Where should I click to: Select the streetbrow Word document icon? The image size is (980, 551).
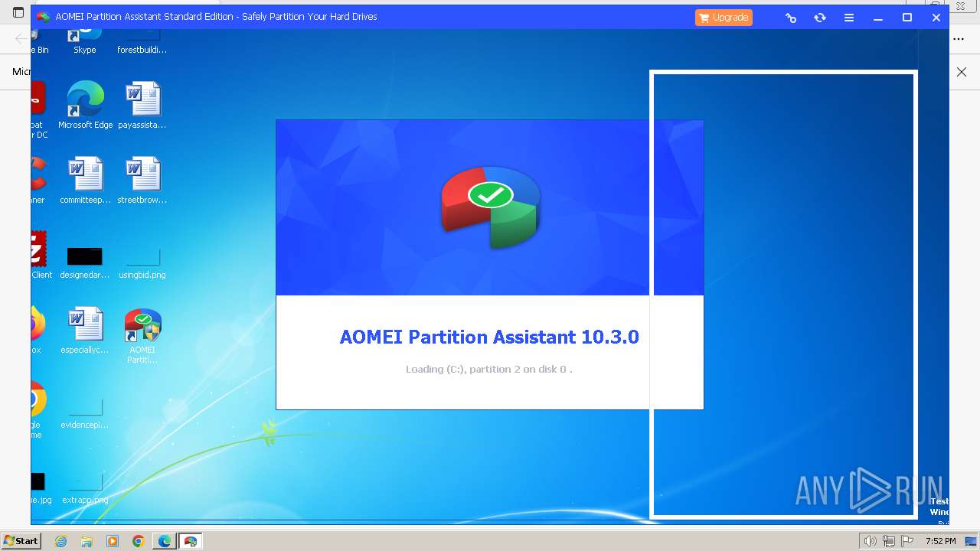click(x=142, y=181)
